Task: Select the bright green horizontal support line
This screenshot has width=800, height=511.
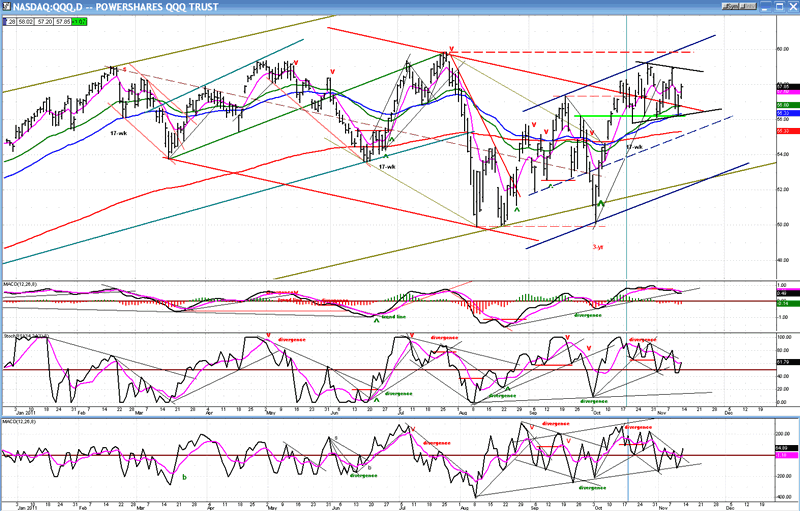Action: pyautogui.click(x=600, y=117)
